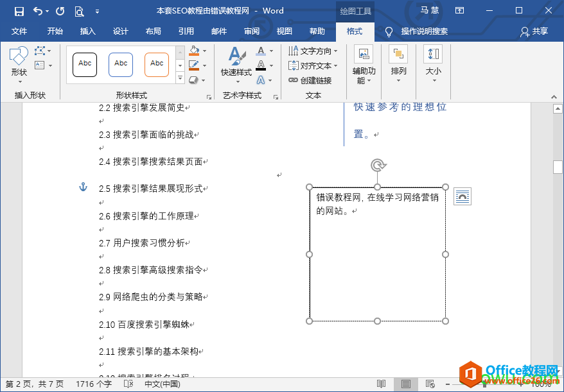
Task: Open the 文件 menu
Action: point(19,31)
